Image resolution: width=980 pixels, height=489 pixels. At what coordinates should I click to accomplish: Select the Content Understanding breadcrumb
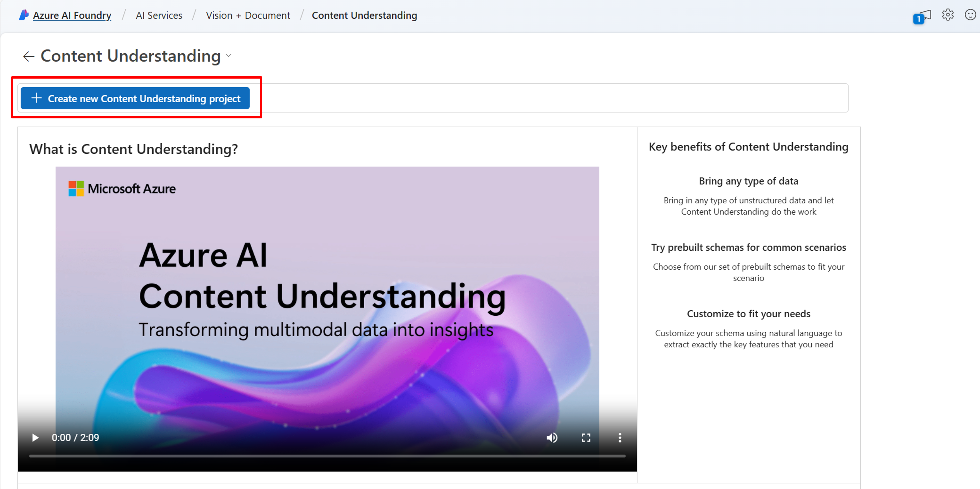pyautogui.click(x=364, y=15)
